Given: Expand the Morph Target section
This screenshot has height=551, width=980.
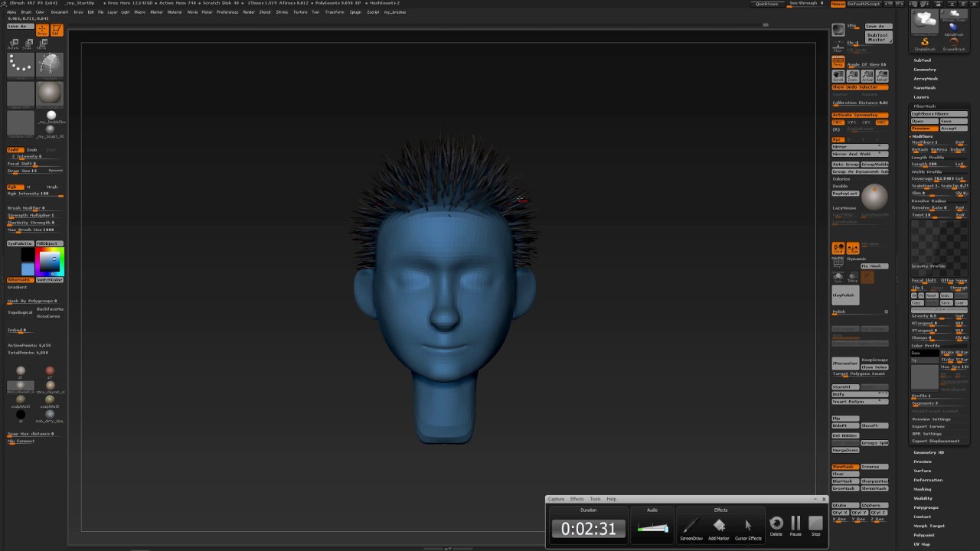Looking at the screenshot, I should tap(929, 526).
